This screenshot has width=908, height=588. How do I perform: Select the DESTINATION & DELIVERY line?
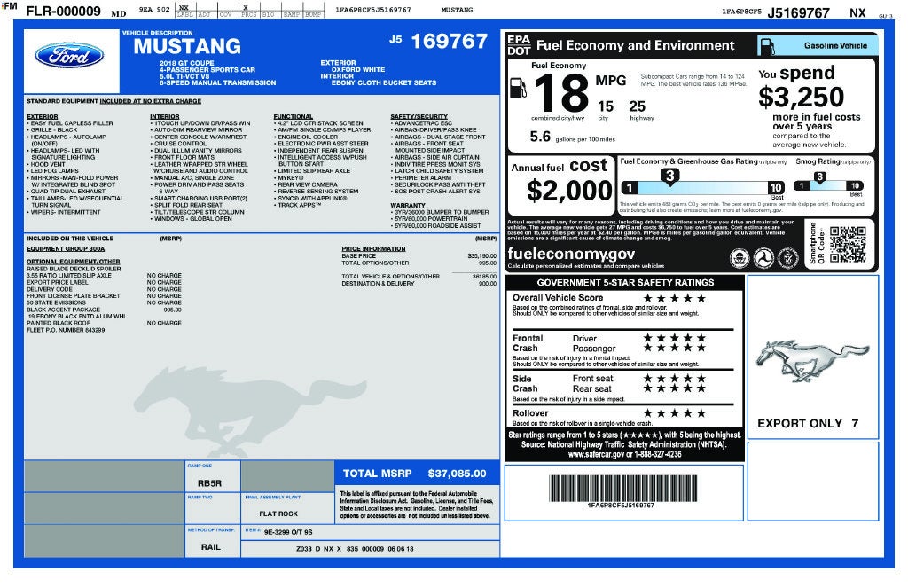419,283
